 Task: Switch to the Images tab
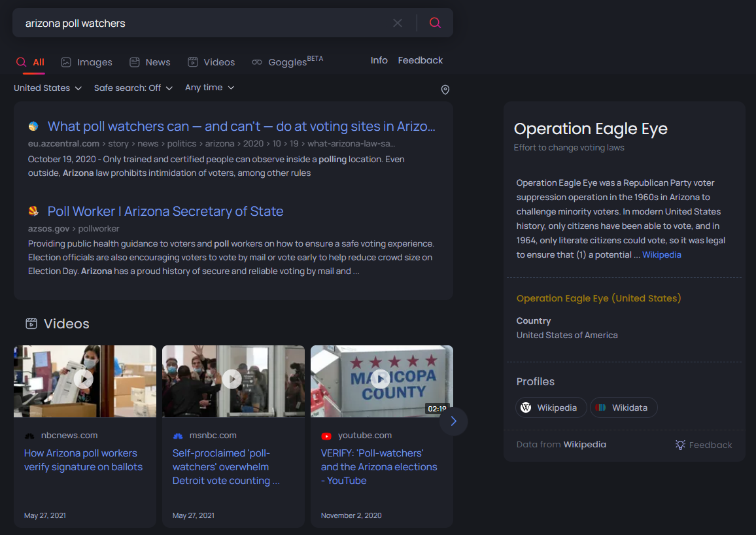(86, 62)
